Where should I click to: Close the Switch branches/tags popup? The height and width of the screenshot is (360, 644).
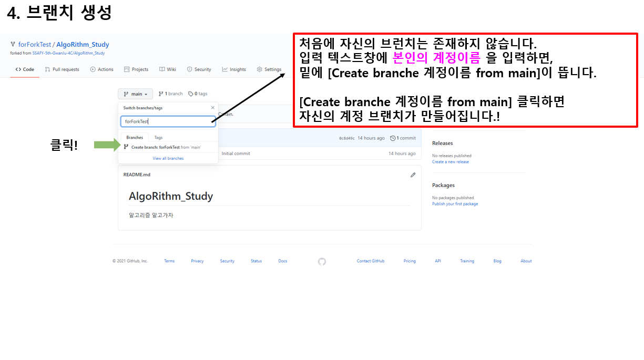[x=212, y=107]
